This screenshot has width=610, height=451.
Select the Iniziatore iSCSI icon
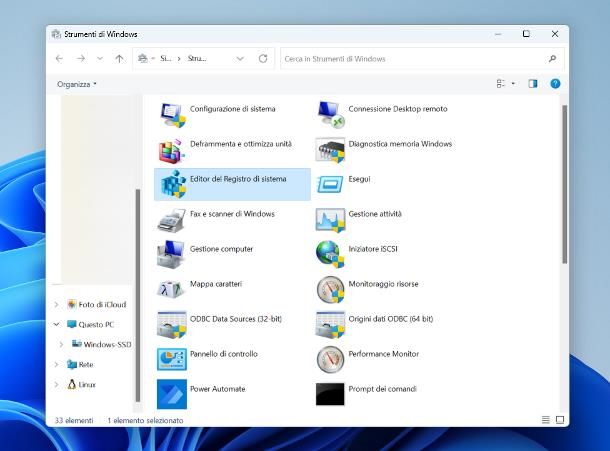330,254
